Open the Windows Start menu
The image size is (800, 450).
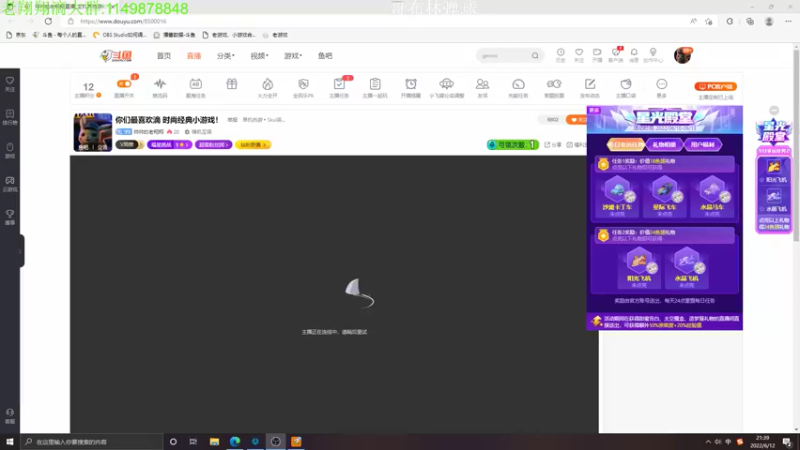[x=10, y=441]
